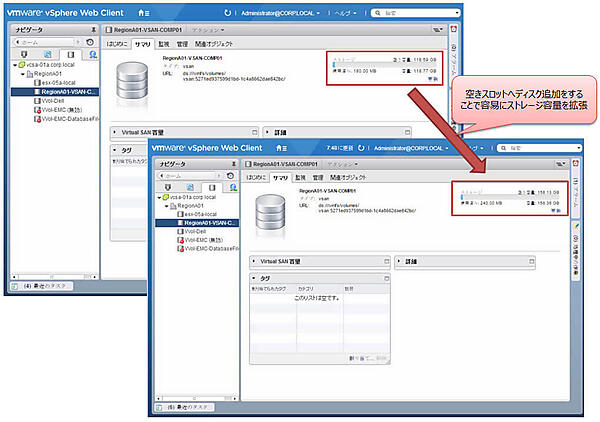Maximize Virtual SAN 容量 portlet, front window
The image size is (600, 422).
(x=386, y=261)
